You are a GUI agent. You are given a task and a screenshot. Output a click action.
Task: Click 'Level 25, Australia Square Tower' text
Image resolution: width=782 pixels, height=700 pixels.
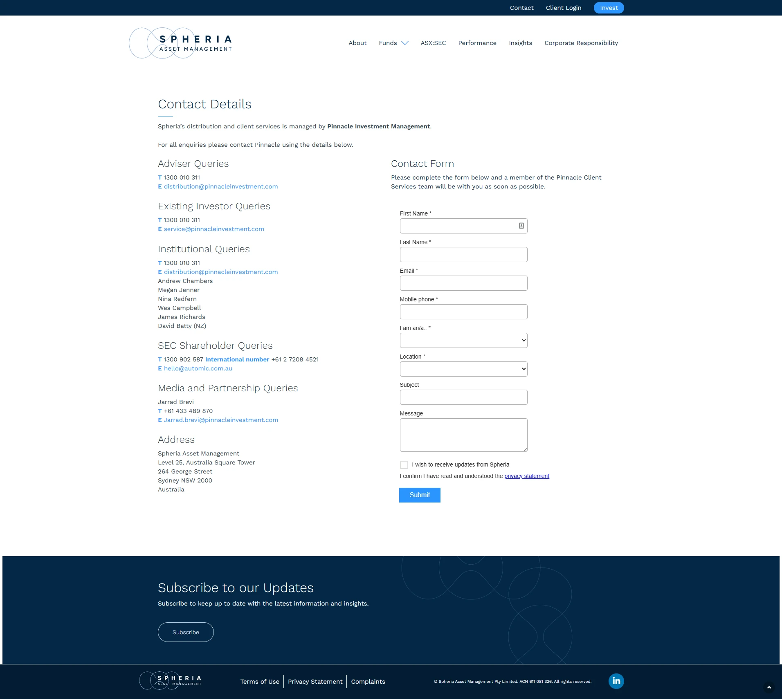click(x=207, y=462)
